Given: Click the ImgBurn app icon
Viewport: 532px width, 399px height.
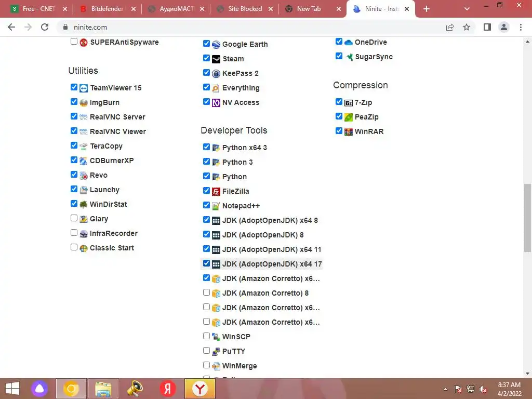Looking at the screenshot, I should [x=84, y=103].
